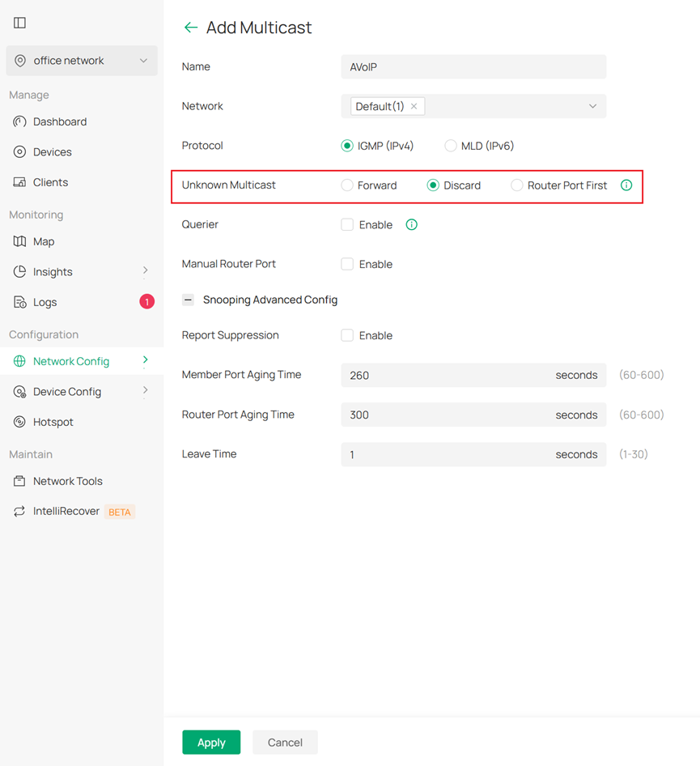Go to Network Config menu
700x766 pixels.
pos(71,361)
